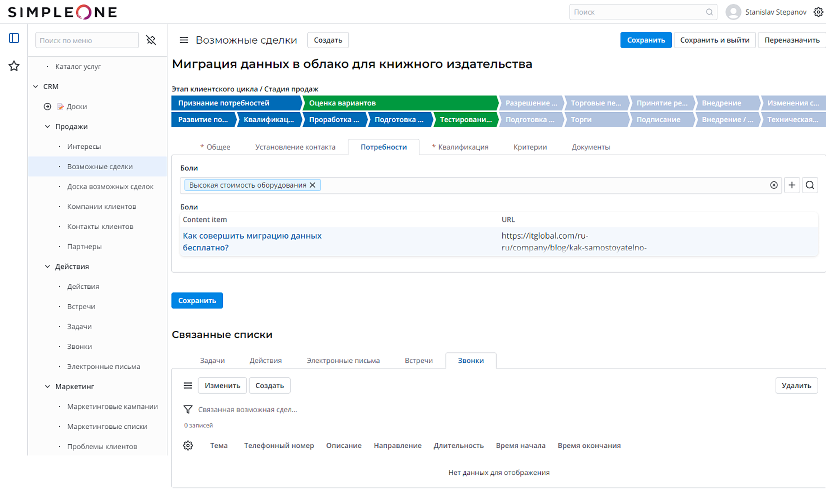This screenshot has width=826, height=504.
Task: Open Боли lookup search icon
Action: (x=810, y=185)
